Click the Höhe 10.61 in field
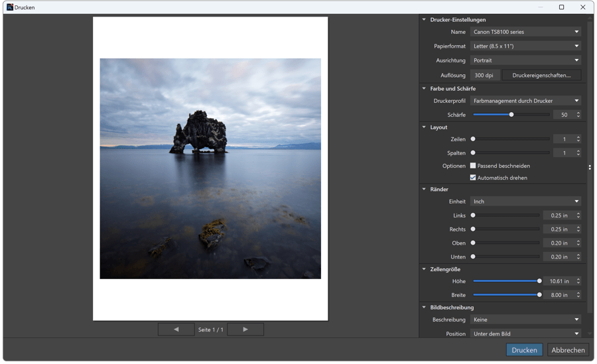Screen dimensions: 597x364 pos(559,281)
